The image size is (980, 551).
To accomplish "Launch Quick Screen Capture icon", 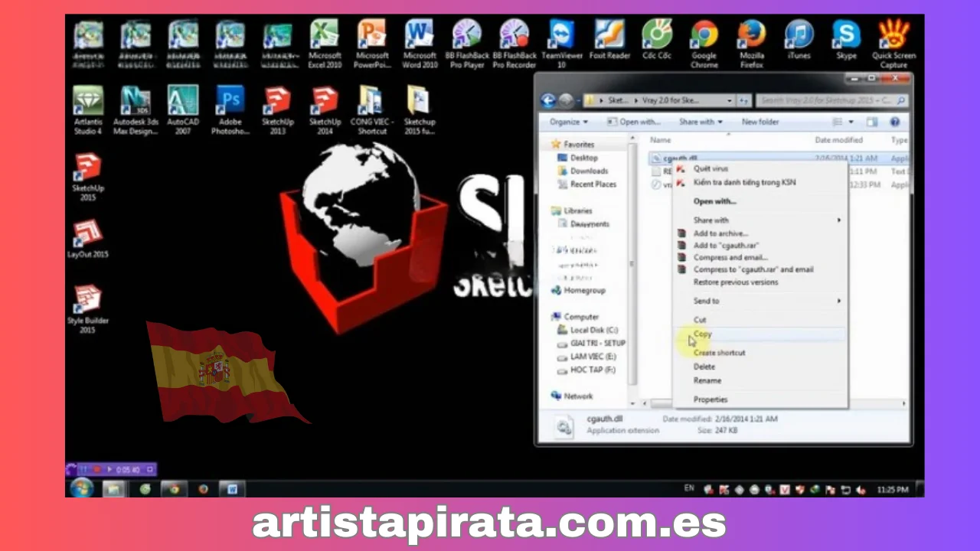I will [893, 44].
